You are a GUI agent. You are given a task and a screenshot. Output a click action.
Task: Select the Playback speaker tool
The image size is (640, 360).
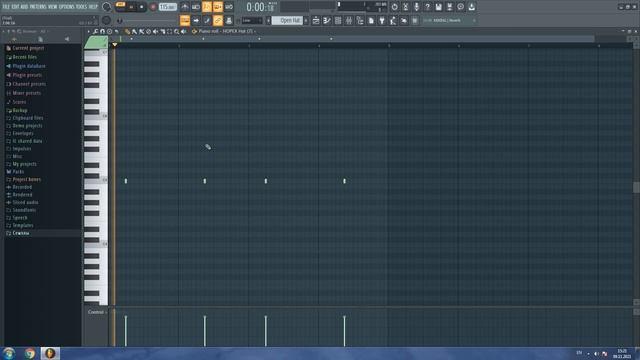pos(183,31)
